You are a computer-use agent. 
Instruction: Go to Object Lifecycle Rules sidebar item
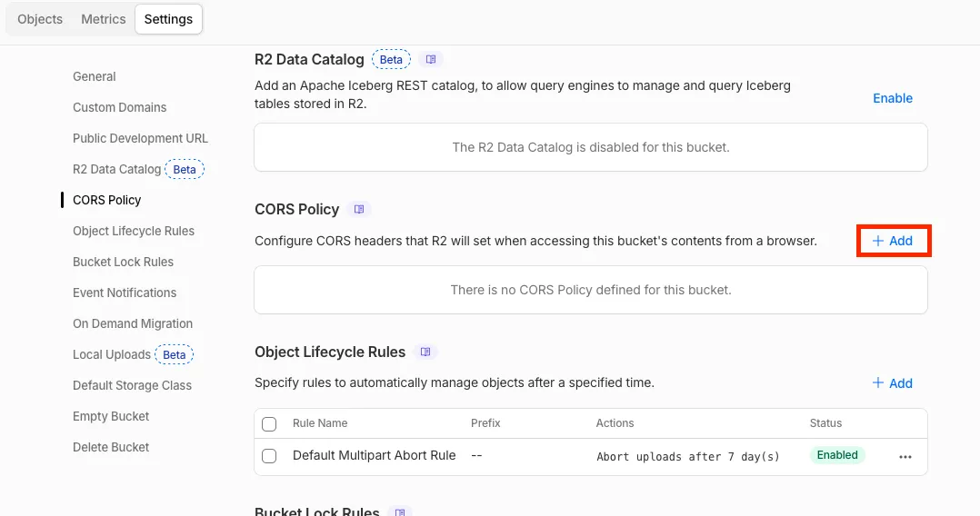(134, 231)
